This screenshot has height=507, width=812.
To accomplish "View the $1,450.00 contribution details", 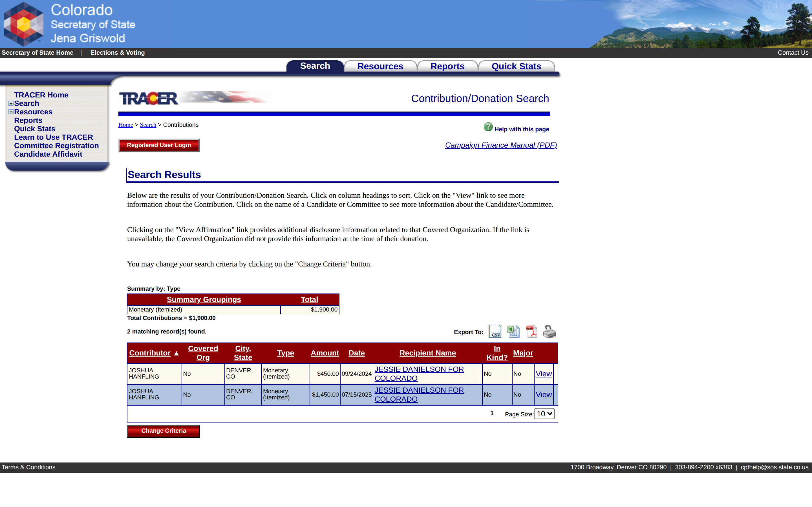I will 544,395.
